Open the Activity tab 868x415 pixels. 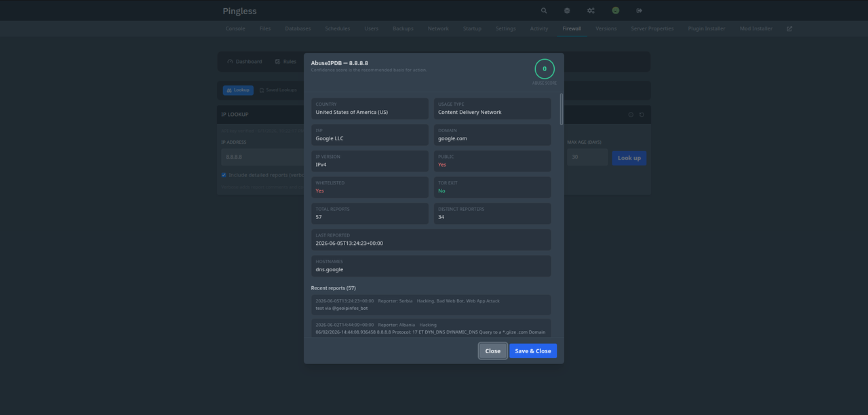[x=539, y=28]
